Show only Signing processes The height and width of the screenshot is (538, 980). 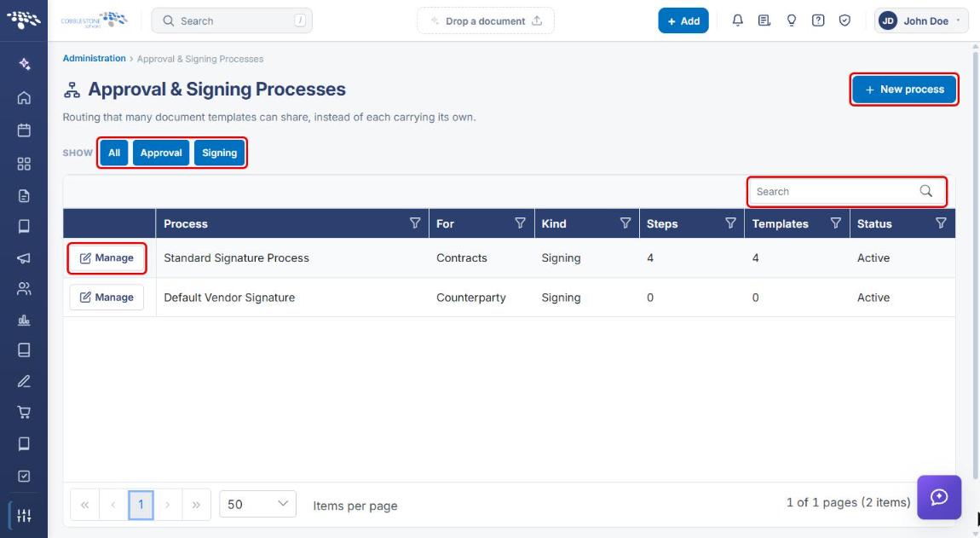[219, 153]
